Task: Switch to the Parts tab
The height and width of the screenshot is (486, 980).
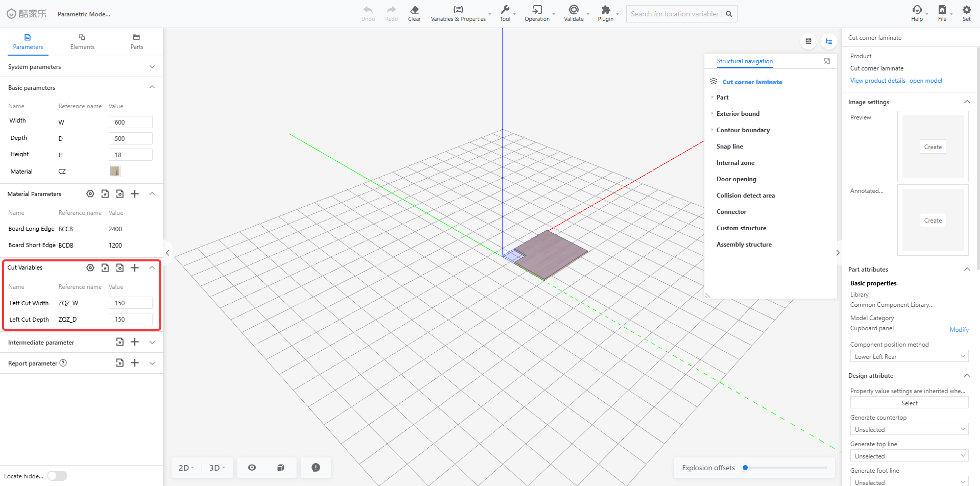Action: tap(137, 42)
